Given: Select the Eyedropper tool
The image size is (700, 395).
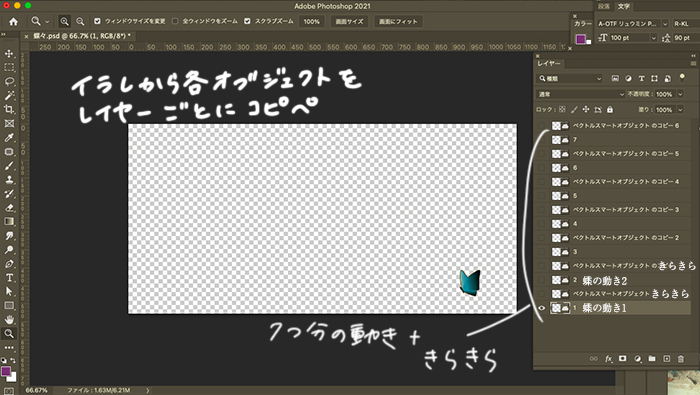Looking at the screenshot, I should point(9,137).
